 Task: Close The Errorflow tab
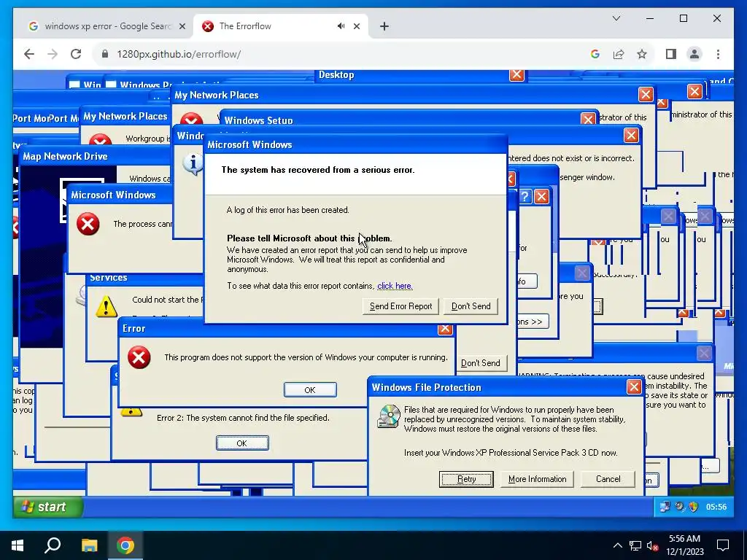coord(357,26)
